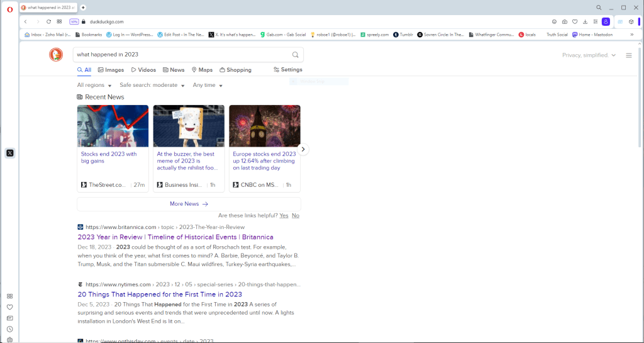Click Yes for links helpful feedback
Viewport: 644px width, 343px height.
click(284, 215)
